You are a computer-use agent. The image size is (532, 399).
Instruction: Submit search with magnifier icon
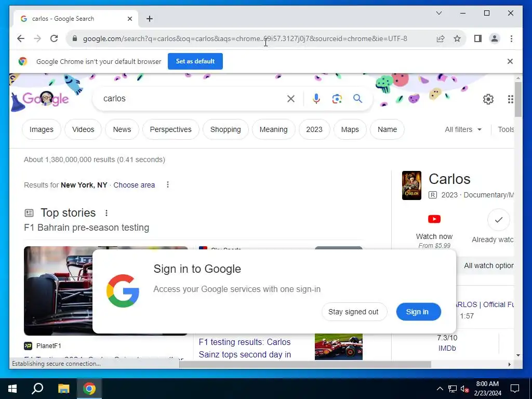(x=357, y=99)
